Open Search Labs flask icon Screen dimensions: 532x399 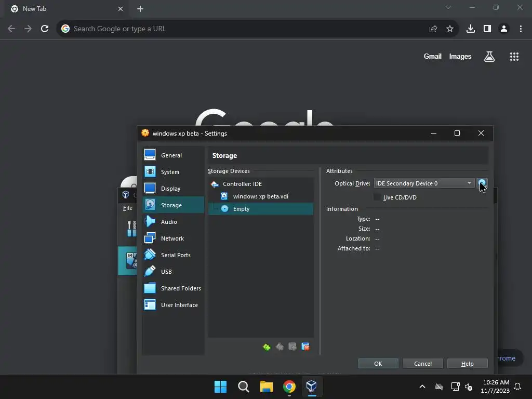[489, 57]
